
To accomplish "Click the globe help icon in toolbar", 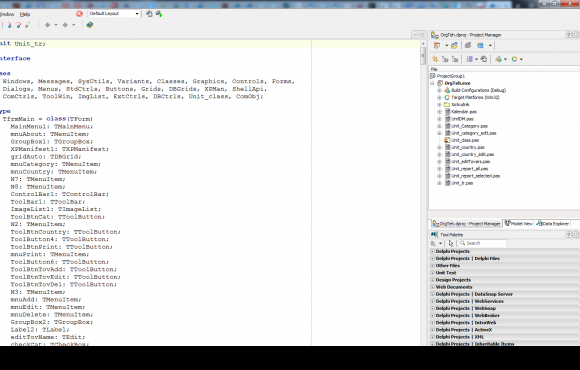I will click(90, 25).
